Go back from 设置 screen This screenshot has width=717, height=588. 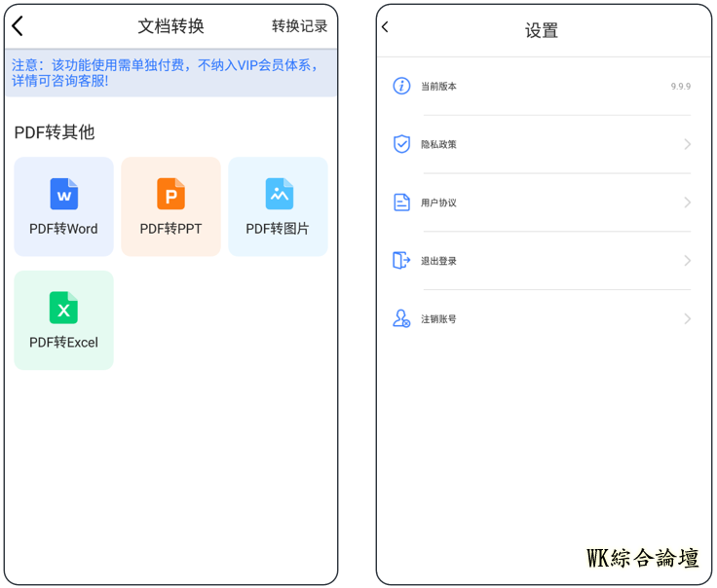coord(386,27)
